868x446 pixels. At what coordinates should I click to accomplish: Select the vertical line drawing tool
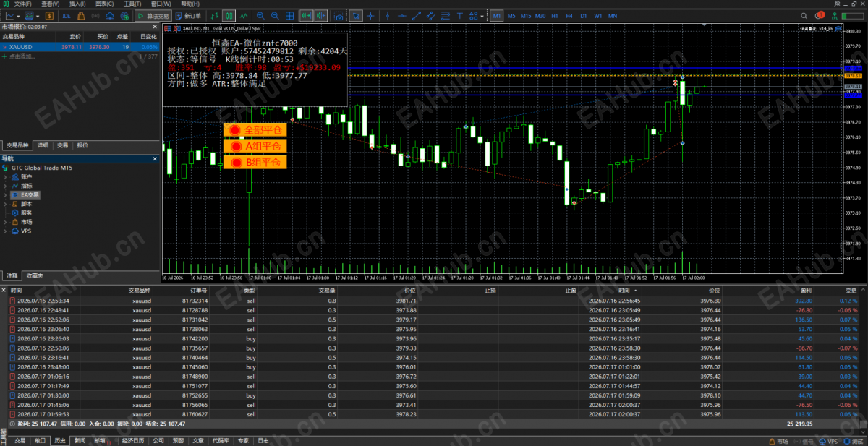click(388, 15)
